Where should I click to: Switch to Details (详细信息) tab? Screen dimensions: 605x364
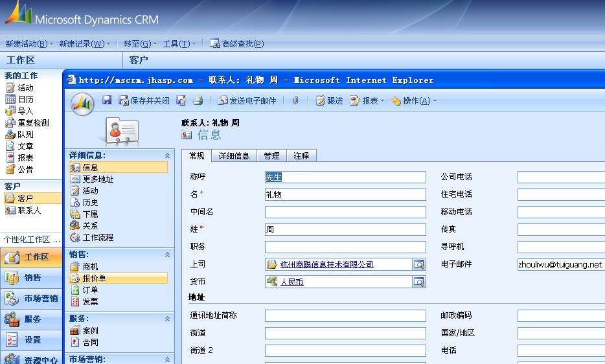pos(234,155)
